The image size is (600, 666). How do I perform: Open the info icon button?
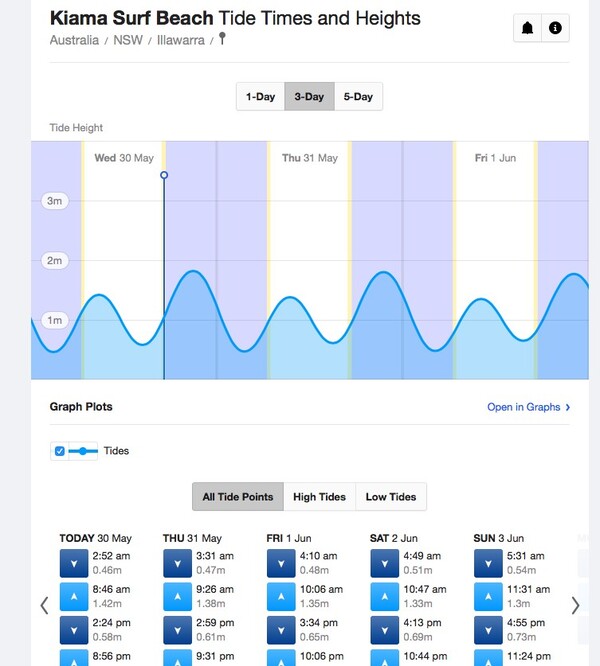(x=555, y=28)
